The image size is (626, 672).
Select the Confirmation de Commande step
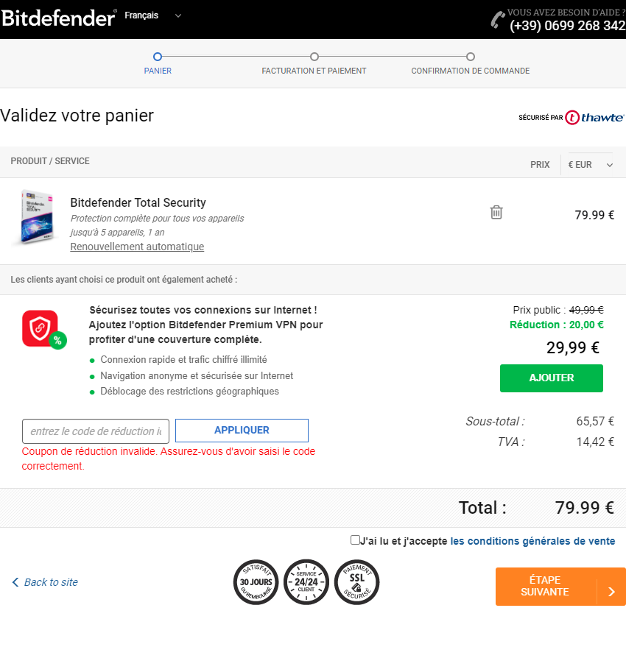[x=471, y=57]
